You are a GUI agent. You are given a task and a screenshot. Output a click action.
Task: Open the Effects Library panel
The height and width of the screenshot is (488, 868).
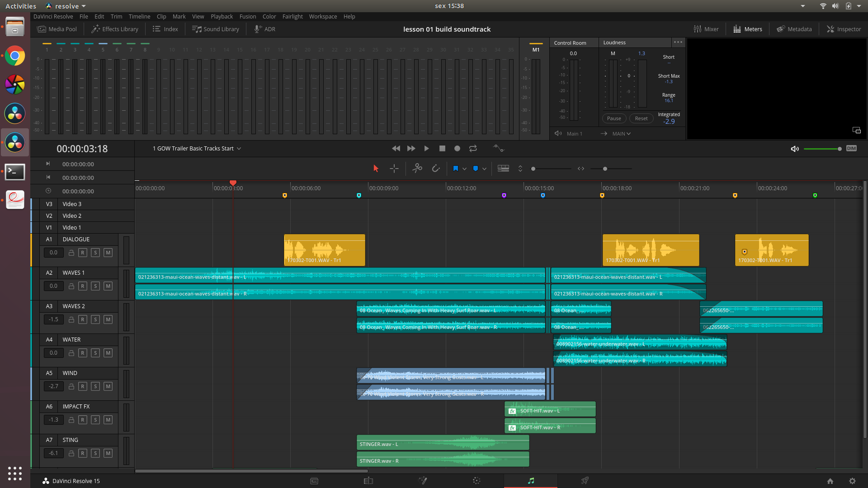[115, 29]
